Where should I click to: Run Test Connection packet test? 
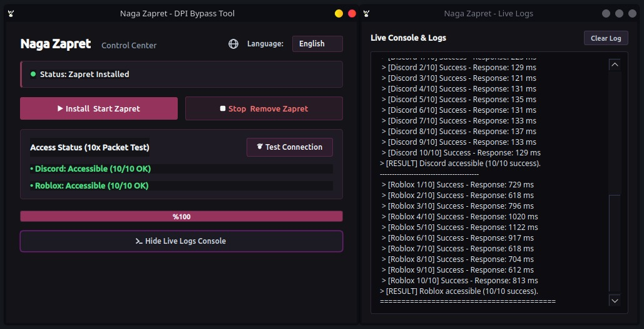290,147
